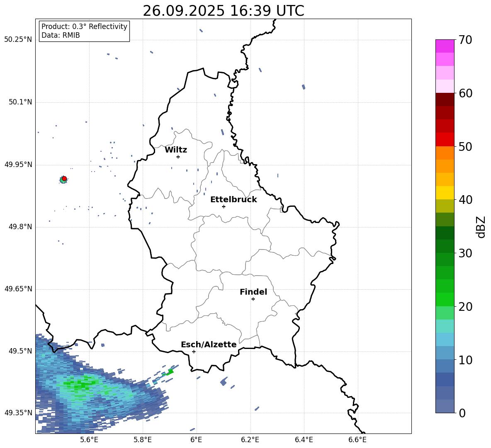Click the Findel station label
Screen dimensions: 491x448
(253, 292)
